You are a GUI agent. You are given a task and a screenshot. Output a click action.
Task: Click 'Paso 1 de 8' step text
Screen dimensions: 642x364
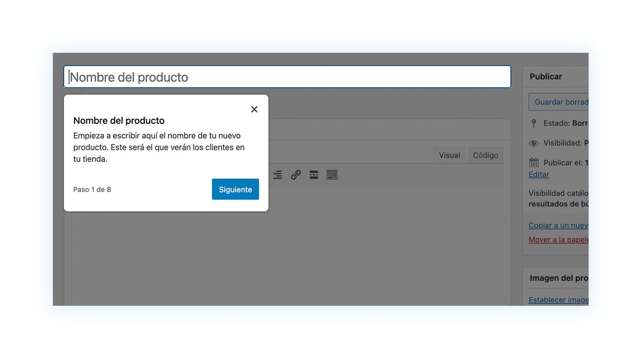92,189
